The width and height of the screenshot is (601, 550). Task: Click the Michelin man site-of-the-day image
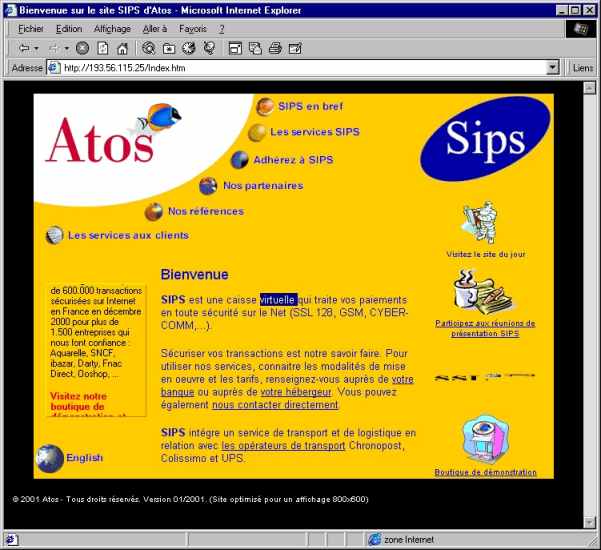[481, 223]
